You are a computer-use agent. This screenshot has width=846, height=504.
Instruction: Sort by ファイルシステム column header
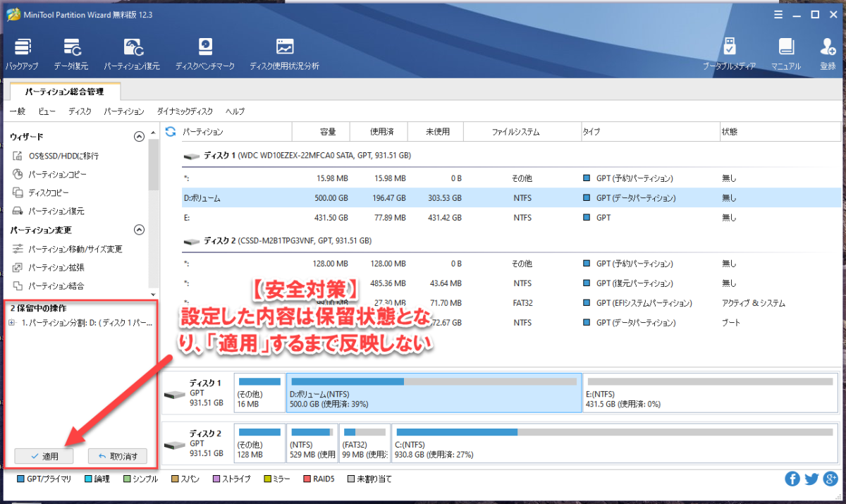(x=522, y=132)
